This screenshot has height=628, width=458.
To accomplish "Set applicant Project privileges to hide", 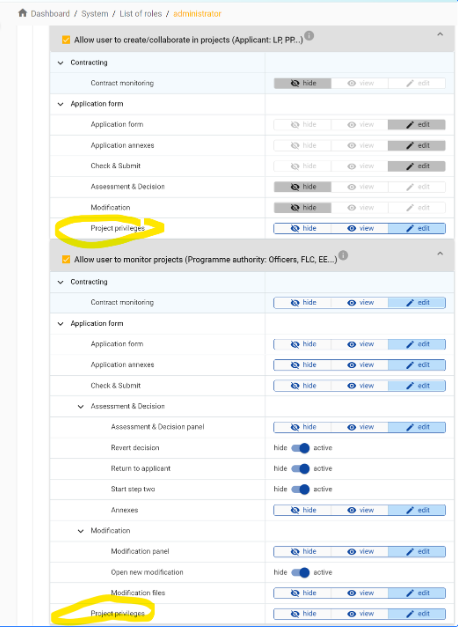I will pyautogui.click(x=303, y=228).
